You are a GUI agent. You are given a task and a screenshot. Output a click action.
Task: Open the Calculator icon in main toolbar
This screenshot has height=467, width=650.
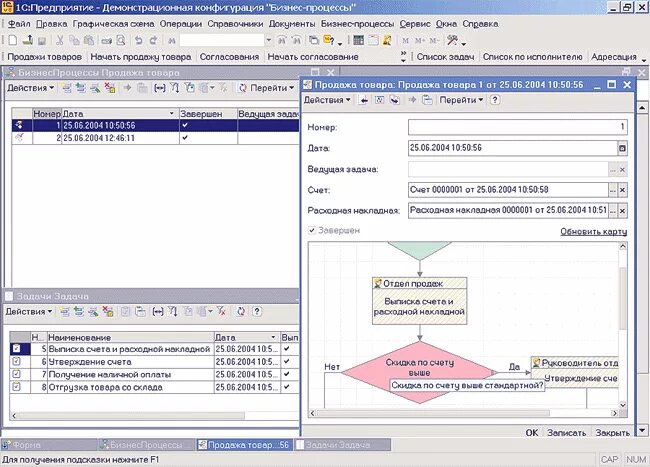coord(359,40)
